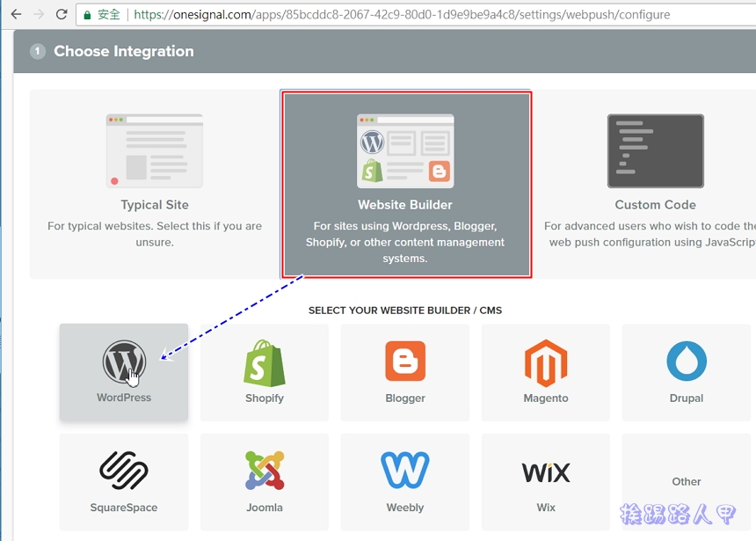Click the Blogger label text
The height and width of the screenshot is (541, 756).
coord(405,398)
